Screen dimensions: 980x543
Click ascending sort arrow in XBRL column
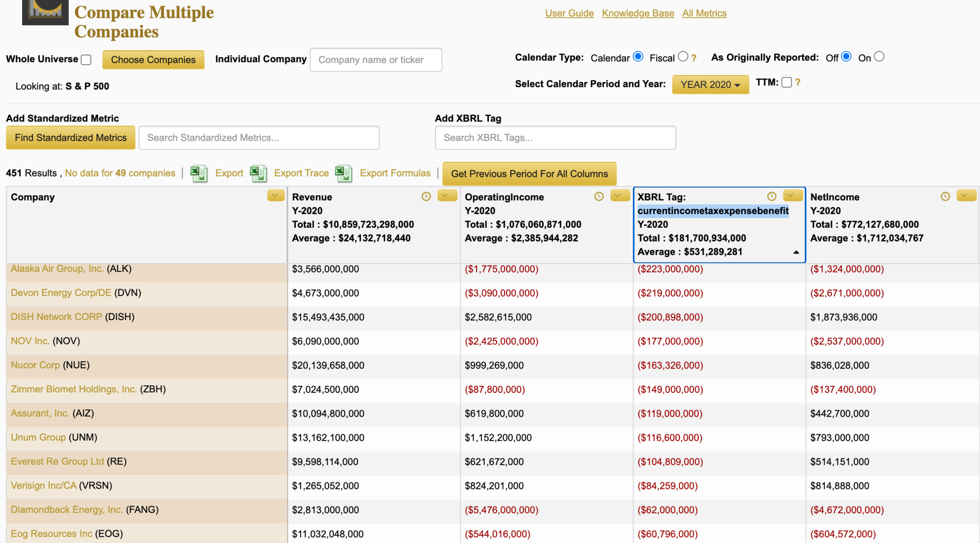pyautogui.click(x=796, y=252)
